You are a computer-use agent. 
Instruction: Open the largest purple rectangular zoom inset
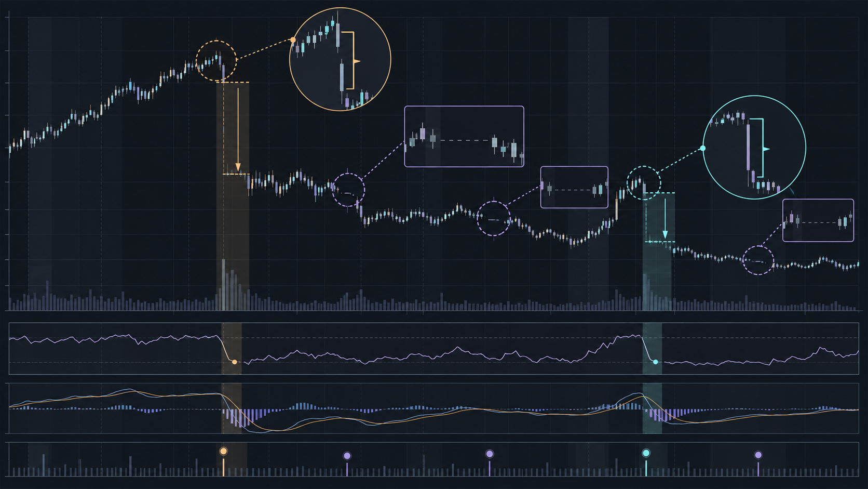(464, 136)
